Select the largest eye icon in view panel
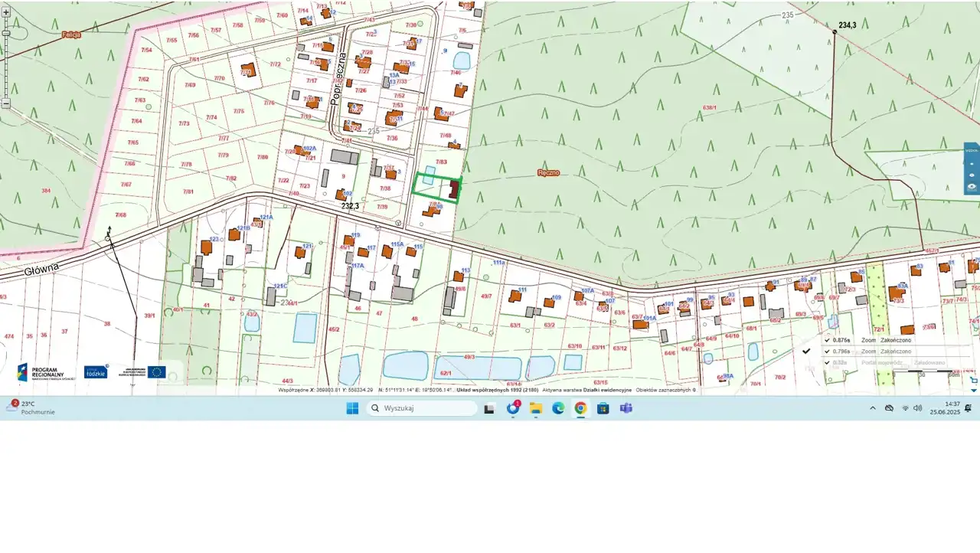This screenshot has width=980, height=553. point(972,187)
